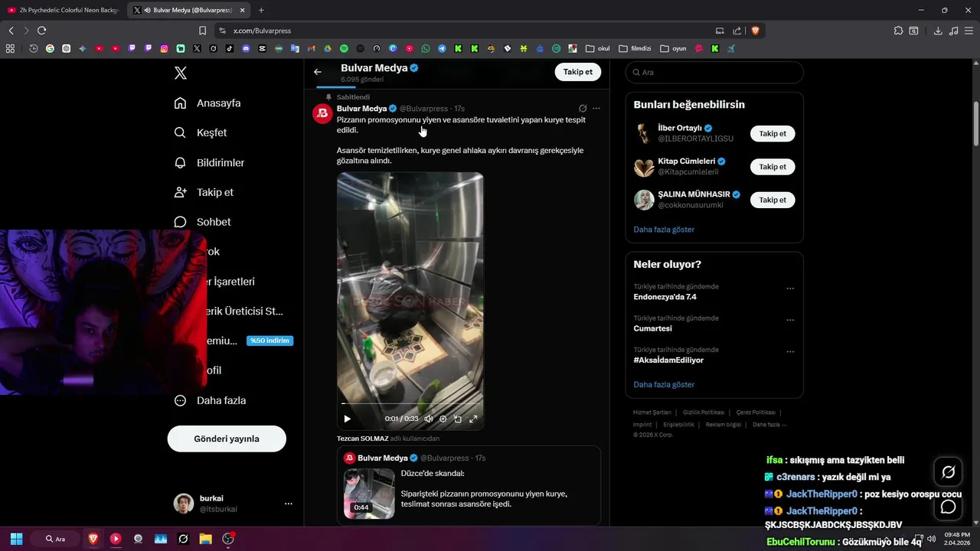The width and height of the screenshot is (980, 551).
Task: Click Grok icon on pinned post
Action: pos(583,109)
